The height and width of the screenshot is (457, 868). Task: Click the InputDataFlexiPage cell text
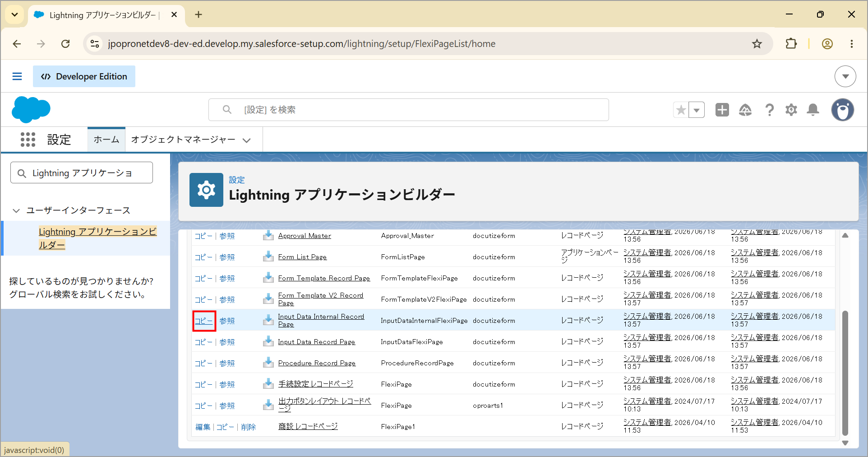point(412,342)
